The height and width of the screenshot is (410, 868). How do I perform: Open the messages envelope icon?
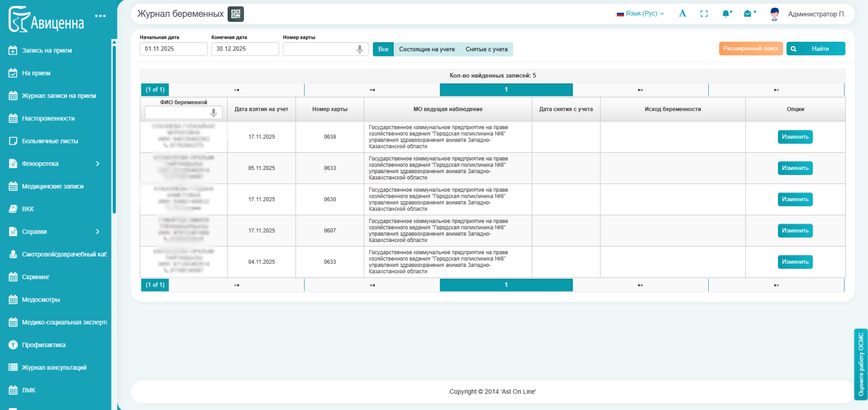(747, 14)
